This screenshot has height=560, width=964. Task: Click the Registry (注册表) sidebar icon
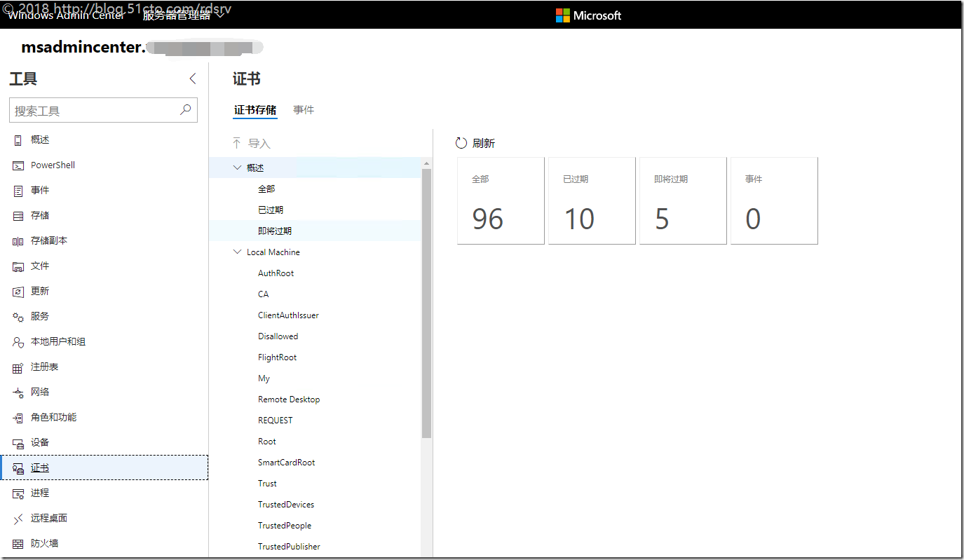click(x=18, y=367)
